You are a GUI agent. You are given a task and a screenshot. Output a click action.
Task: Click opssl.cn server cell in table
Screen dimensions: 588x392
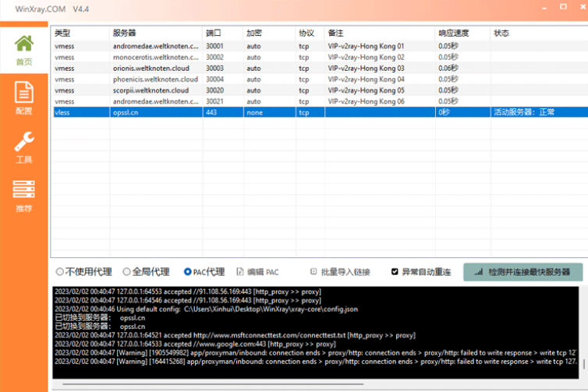[x=156, y=112]
